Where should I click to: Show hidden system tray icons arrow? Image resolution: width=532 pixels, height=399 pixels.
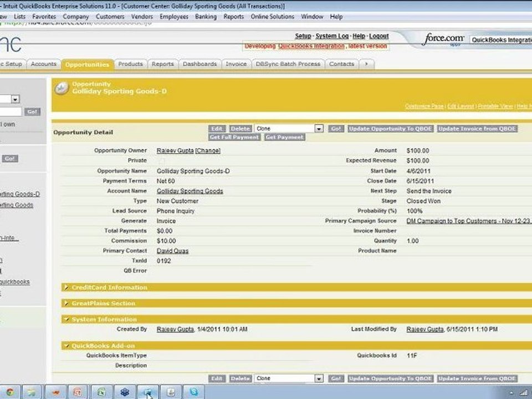pos(511,393)
